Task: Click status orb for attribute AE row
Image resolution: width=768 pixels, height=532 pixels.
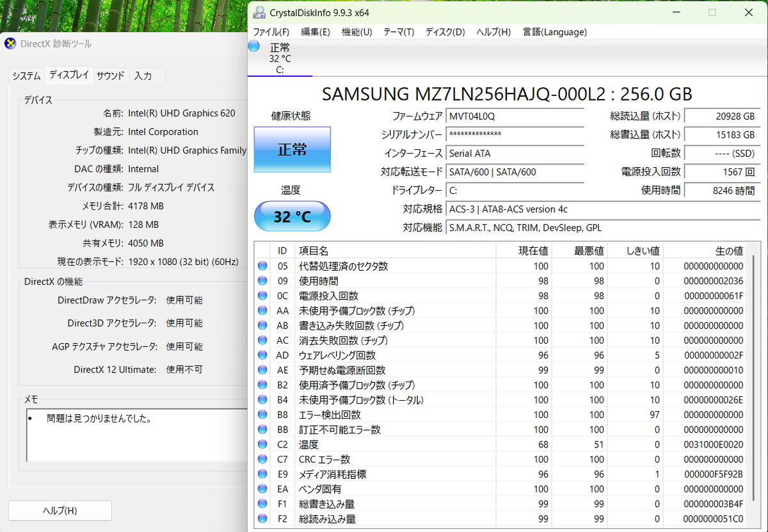Action: (x=262, y=370)
